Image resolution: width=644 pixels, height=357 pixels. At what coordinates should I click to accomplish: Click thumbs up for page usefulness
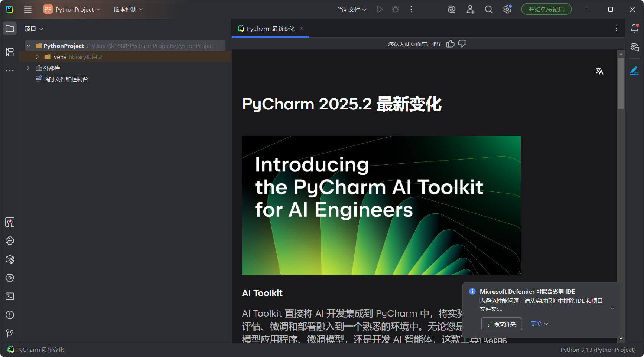coord(450,44)
